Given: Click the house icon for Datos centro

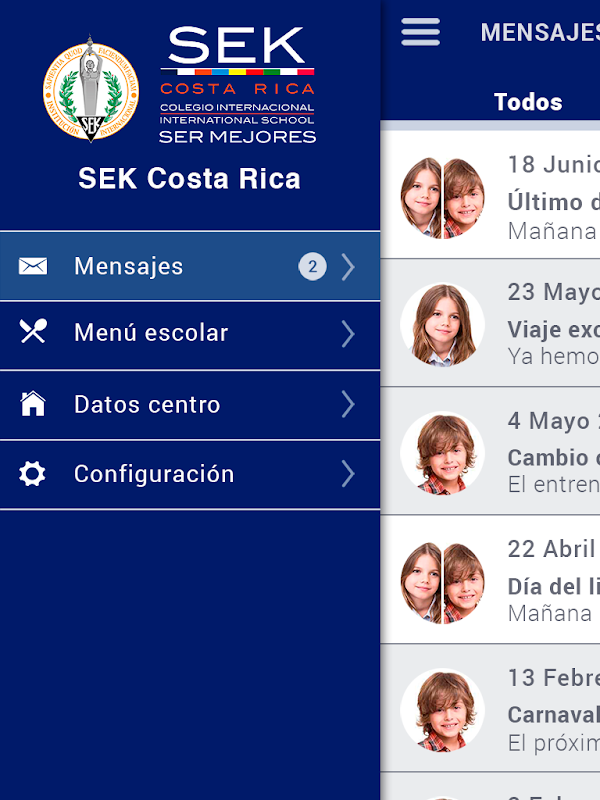Looking at the screenshot, I should point(33,404).
